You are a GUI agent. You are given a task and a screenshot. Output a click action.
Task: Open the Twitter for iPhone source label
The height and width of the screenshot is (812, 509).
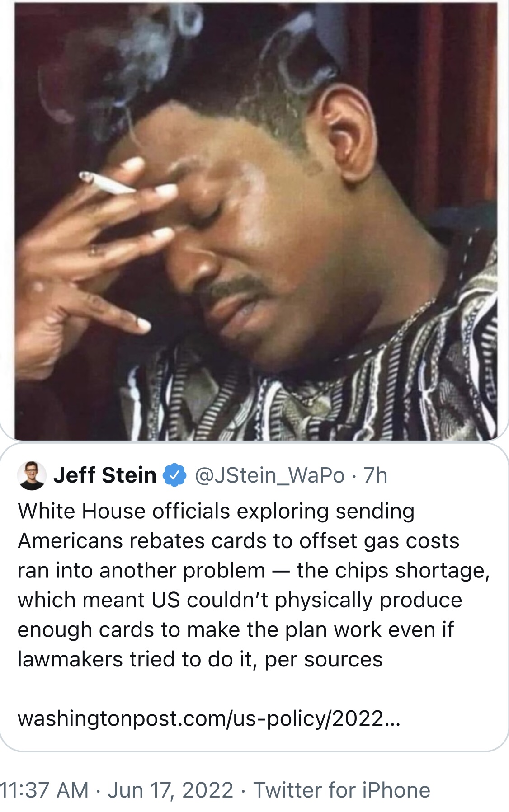342,790
